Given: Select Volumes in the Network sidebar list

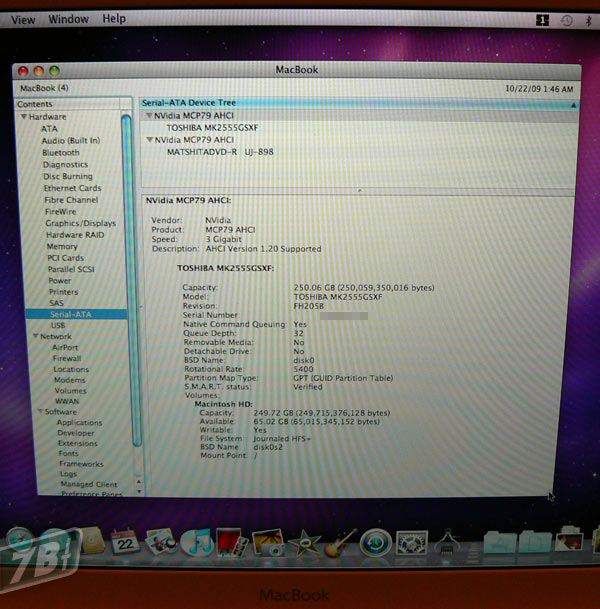Looking at the screenshot, I should [71, 391].
